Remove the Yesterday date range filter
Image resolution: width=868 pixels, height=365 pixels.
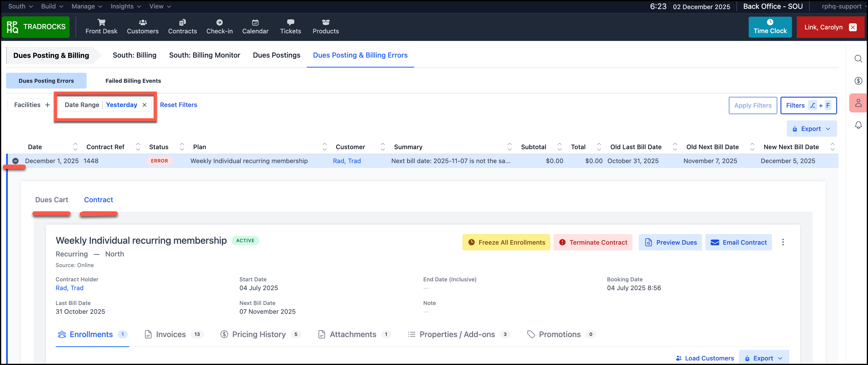(x=144, y=105)
